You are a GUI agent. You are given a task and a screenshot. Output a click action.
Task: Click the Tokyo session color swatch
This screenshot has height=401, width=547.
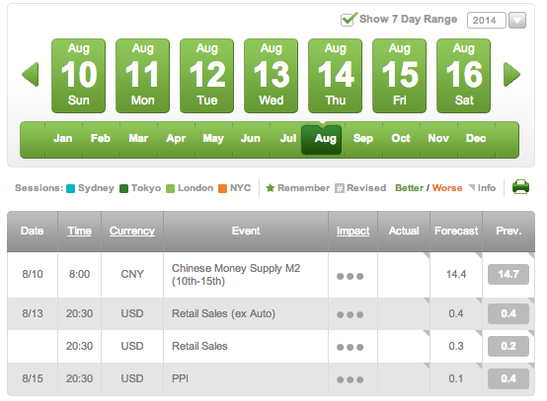point(124,189)
